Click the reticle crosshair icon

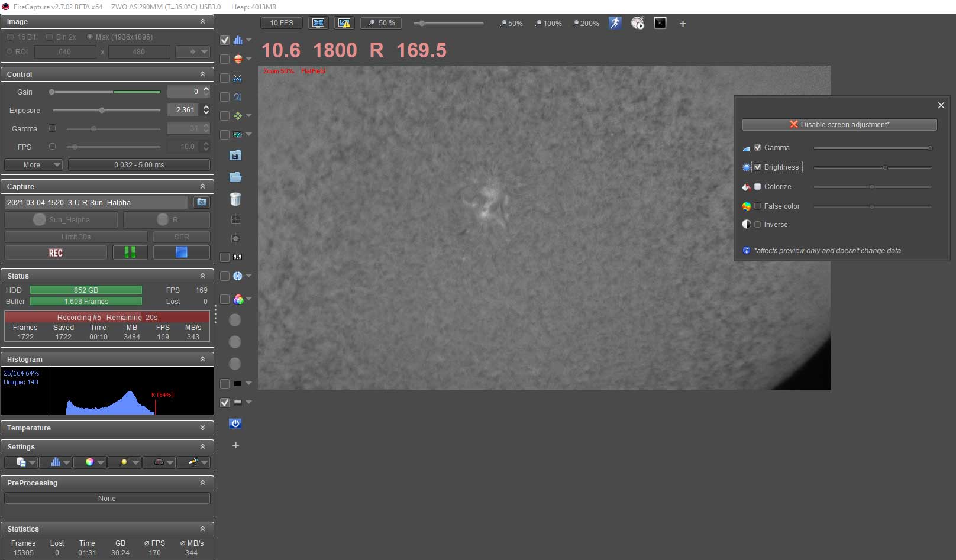(x=238, y=59)
